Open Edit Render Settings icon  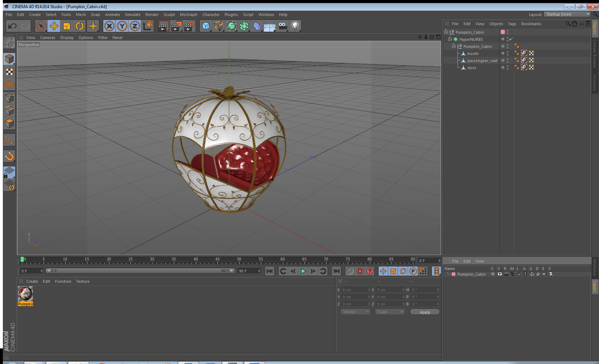[189, 26]
